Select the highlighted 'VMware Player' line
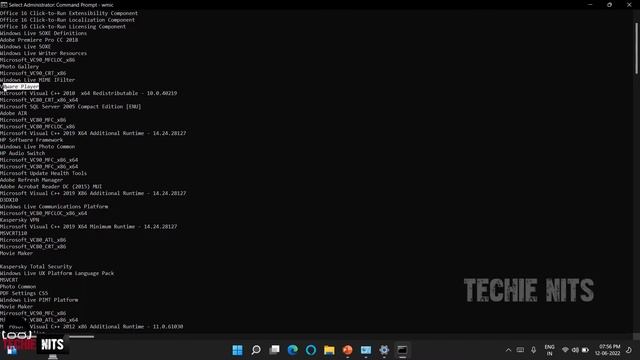Viewport: 640px width, 360px height. 20,87
